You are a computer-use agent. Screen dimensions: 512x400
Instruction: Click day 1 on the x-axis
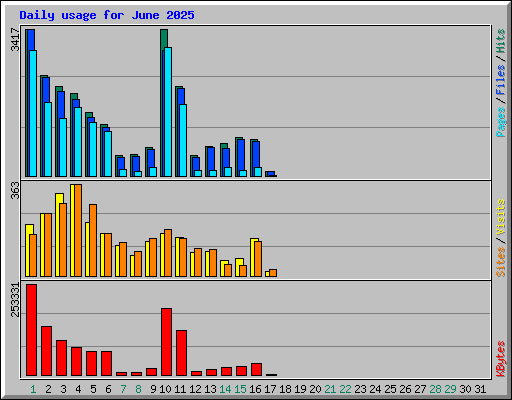pos(33,389)
